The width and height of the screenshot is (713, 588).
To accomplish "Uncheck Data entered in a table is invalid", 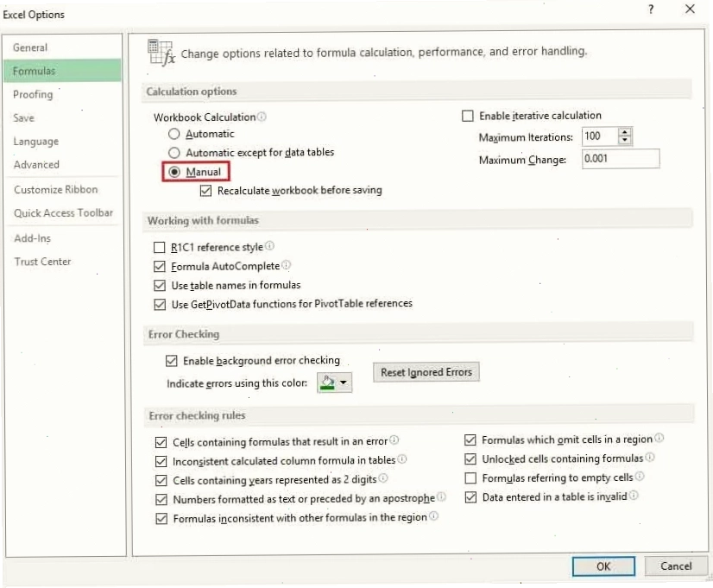I will (470, 497).
